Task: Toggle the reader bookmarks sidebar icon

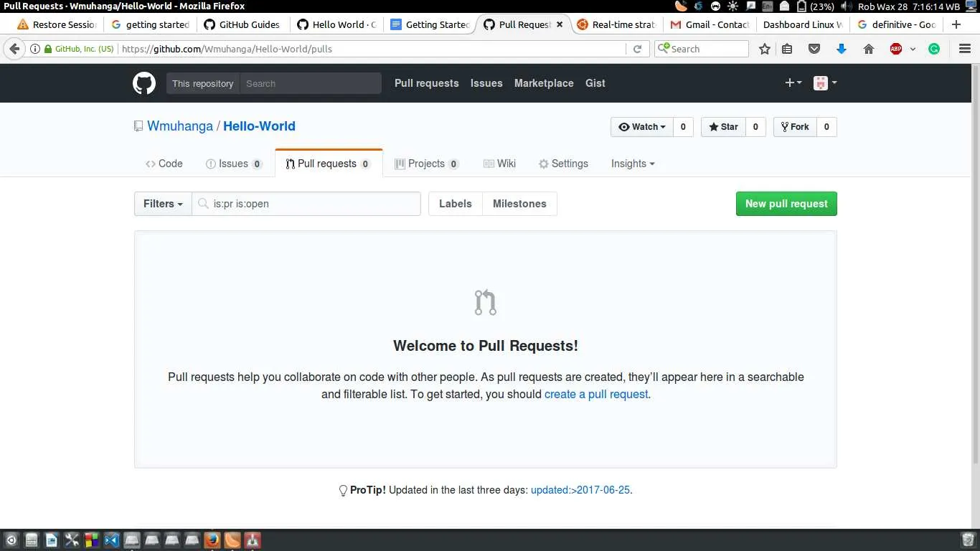Action: tap(788, 49)
